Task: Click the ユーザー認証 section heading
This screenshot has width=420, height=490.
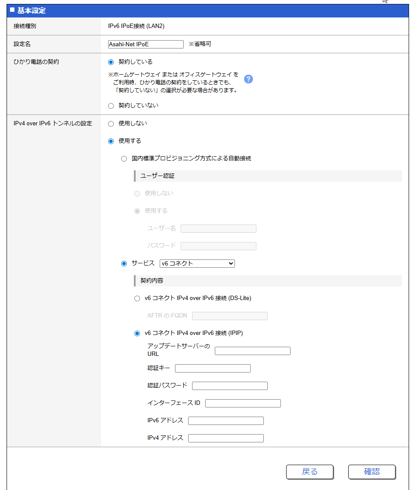Action: tap(157, 176)
